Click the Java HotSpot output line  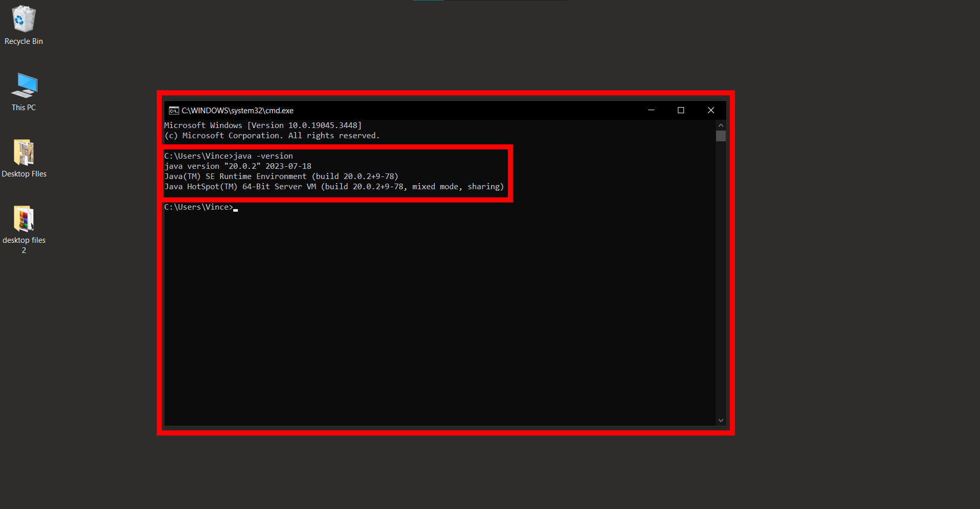click(334, 187)
